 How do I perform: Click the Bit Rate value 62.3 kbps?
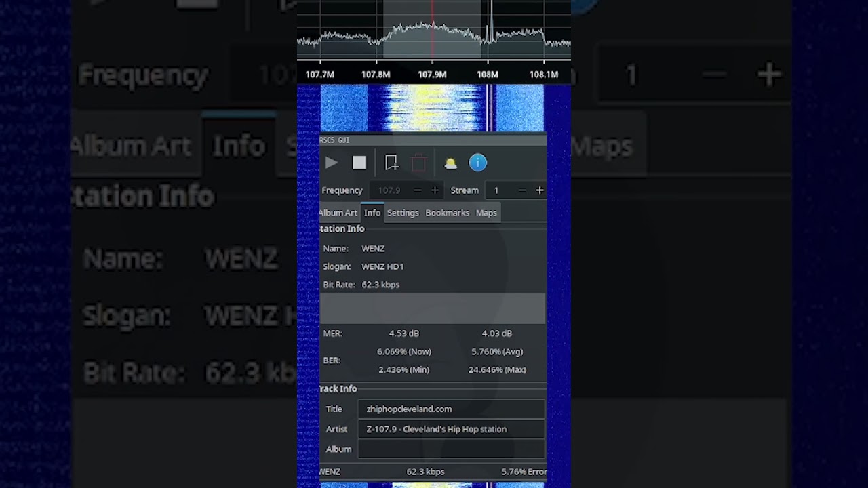pos(380,285)
